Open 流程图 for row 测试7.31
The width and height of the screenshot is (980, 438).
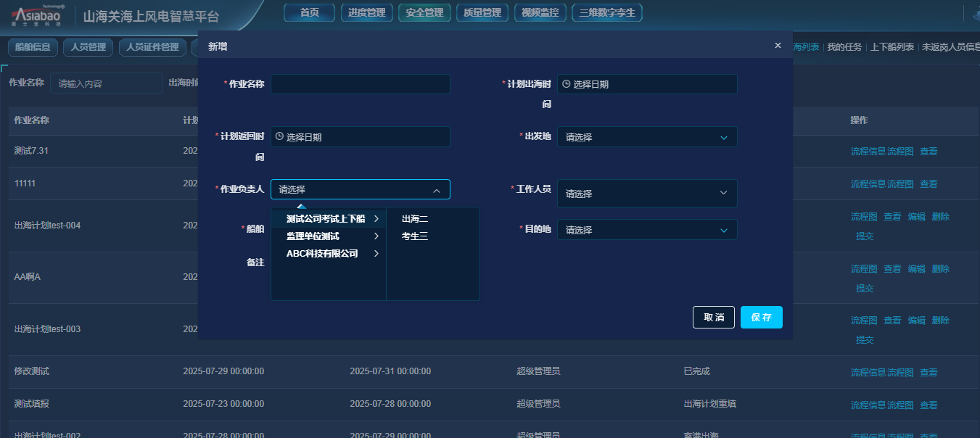(x=900, y=152)
